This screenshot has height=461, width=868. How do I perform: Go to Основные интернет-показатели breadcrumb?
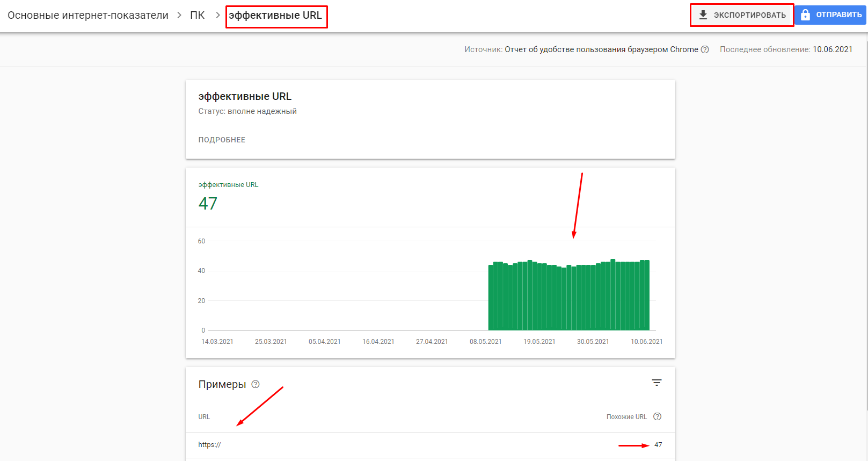click(x=88, y=15)
